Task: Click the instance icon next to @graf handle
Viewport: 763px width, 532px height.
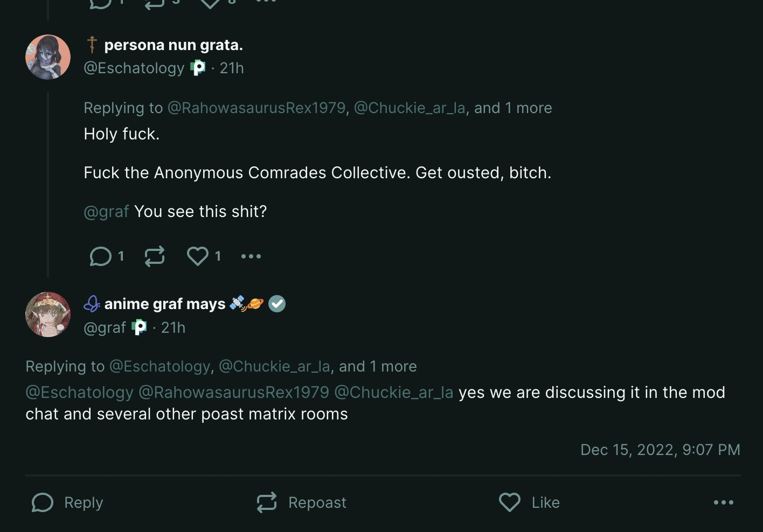Action: pos(140,327)
